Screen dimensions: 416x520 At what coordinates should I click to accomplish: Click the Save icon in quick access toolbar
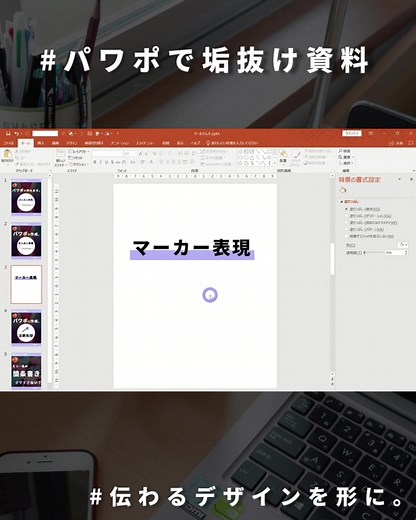pyautogui.click(x=8, y=134)
